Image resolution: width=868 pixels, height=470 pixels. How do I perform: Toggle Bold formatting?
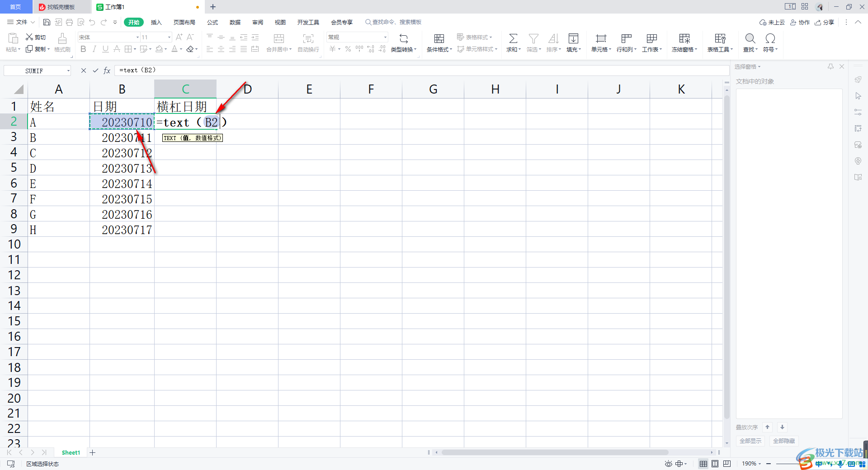click(x=83, y=49)
